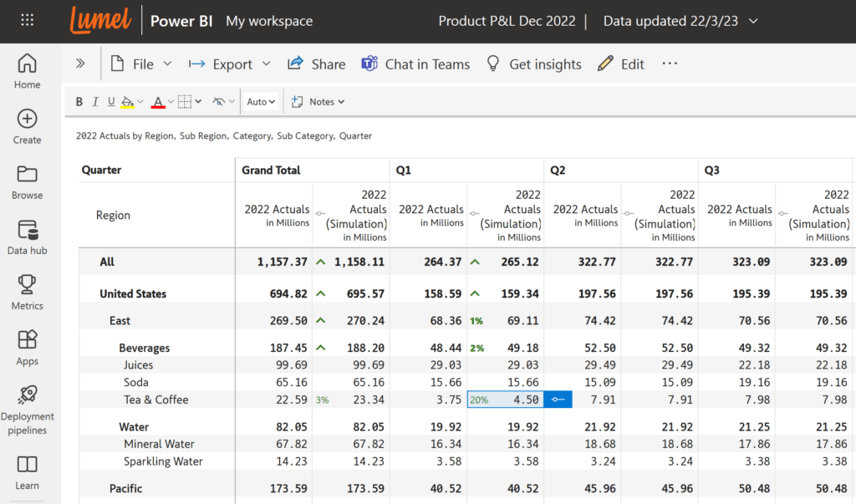
Task: Open the more options ellipsis menu
Action: tap(669, 64)
